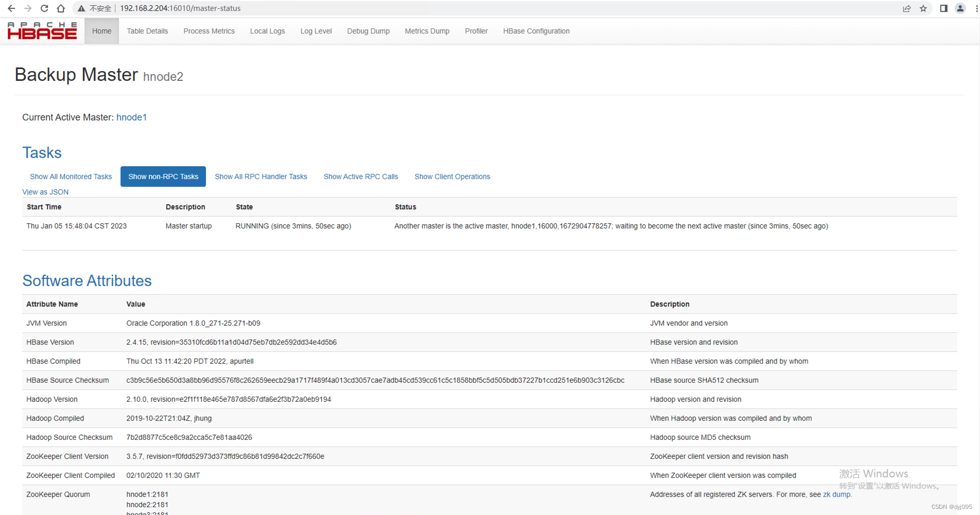Select '7b2d8877c5ce8c9a2cca5c7e81aa4026' checksum

click(x=189, y=437)
